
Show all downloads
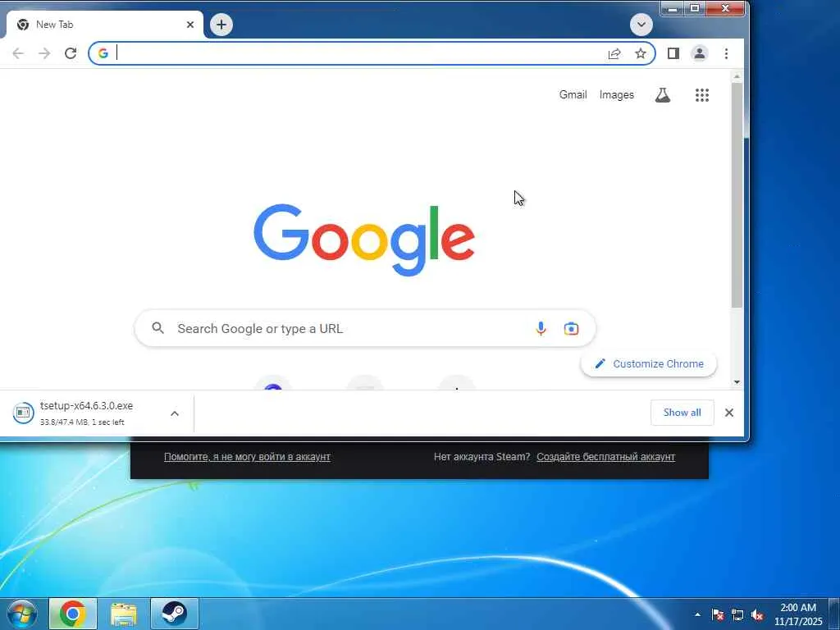click(682, 413)
